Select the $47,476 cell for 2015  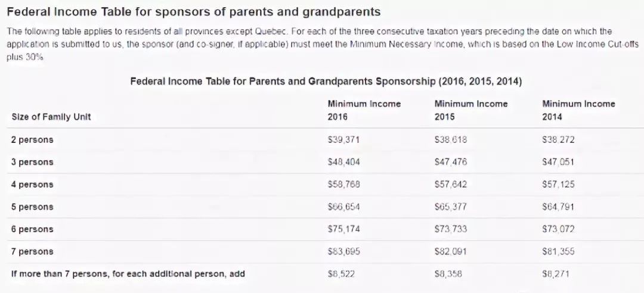(451, 162)
